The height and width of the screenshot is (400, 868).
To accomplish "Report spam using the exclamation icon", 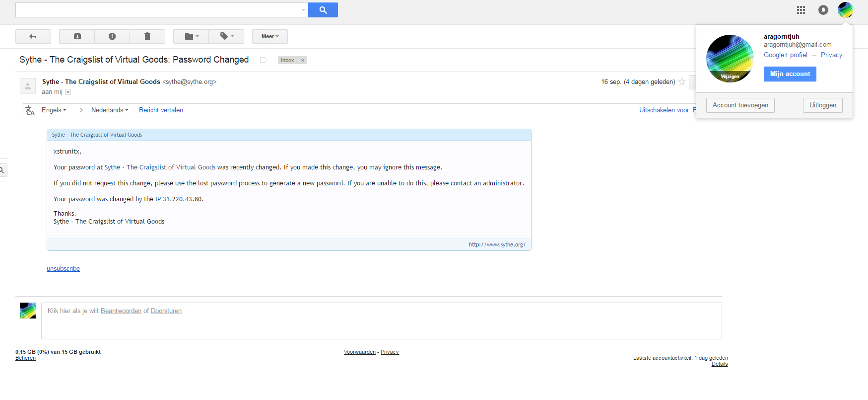I will 112,36.
